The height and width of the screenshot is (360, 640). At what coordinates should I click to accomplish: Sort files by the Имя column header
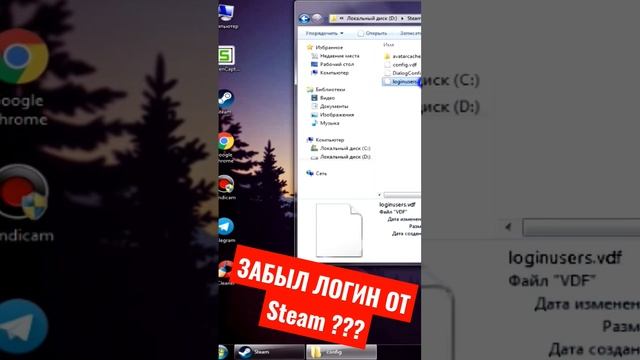pyautogui.click(x=389, y=44)
